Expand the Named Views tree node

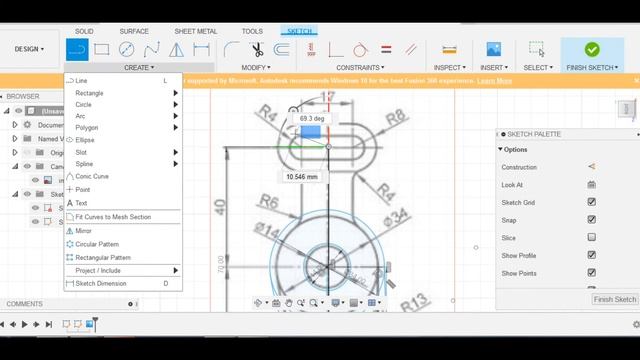point(15,139)
